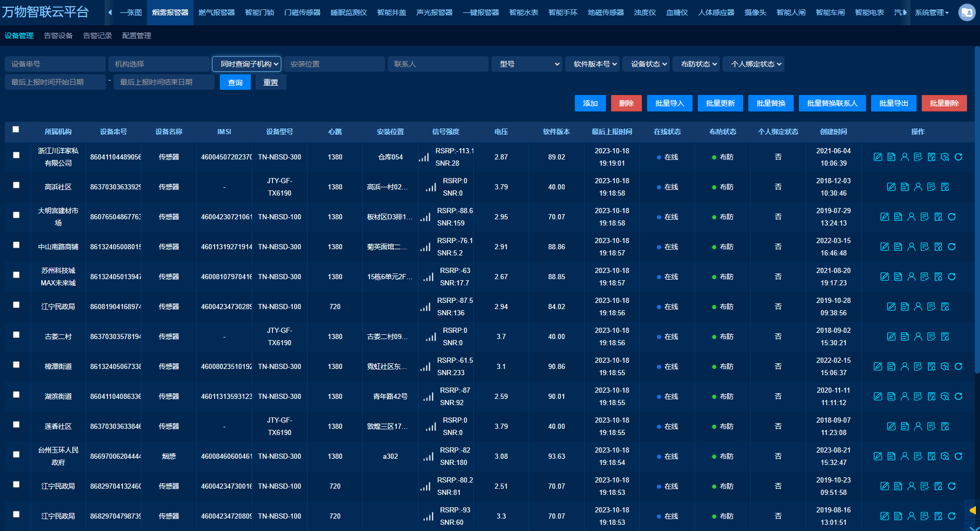Screen dimensions: 980x531
Task: Check the 苏州科技城MAX未来城 row checkbox
Action: click(16, 275)
